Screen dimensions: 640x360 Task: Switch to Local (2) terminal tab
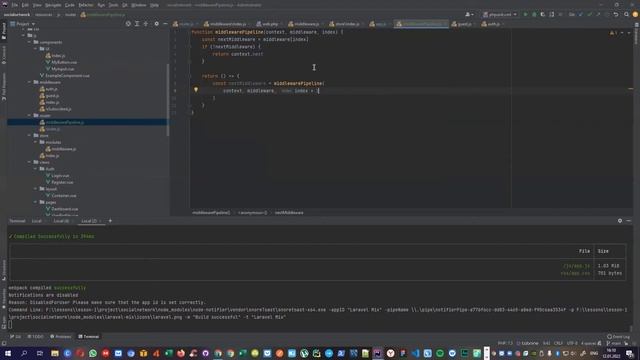point(89,221)
